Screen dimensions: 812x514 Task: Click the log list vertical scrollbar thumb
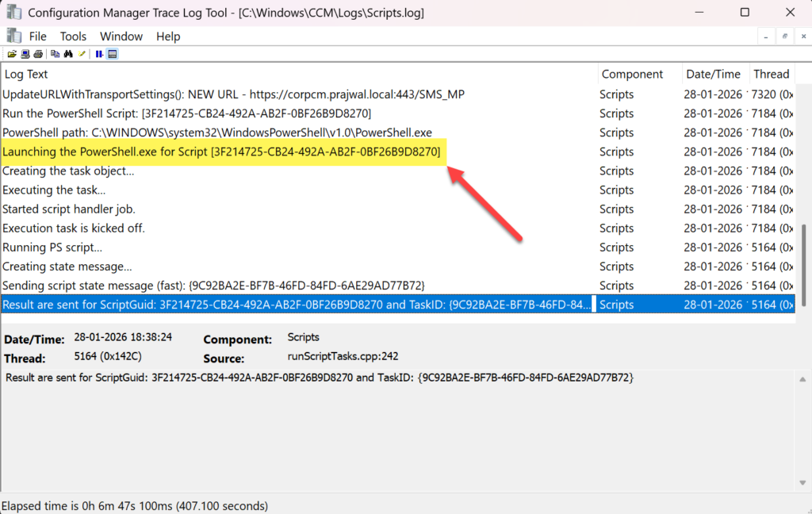(803, 265)
